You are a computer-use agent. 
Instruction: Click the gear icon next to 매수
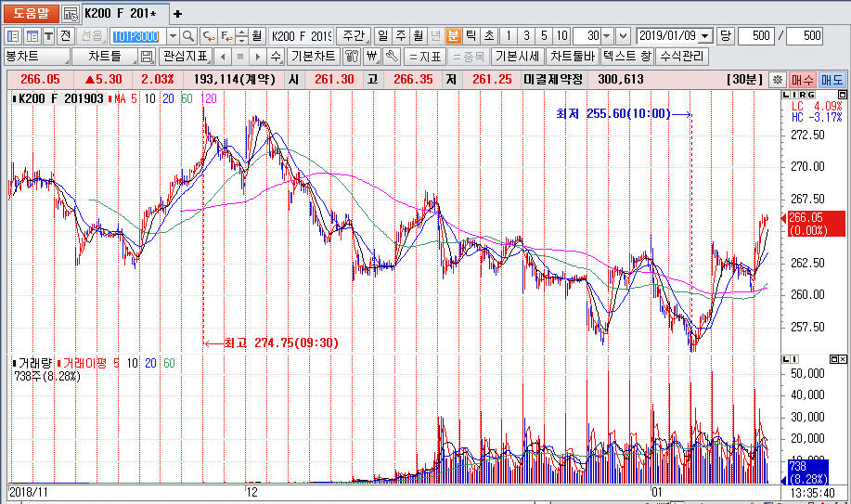click(x=778, y=80)
